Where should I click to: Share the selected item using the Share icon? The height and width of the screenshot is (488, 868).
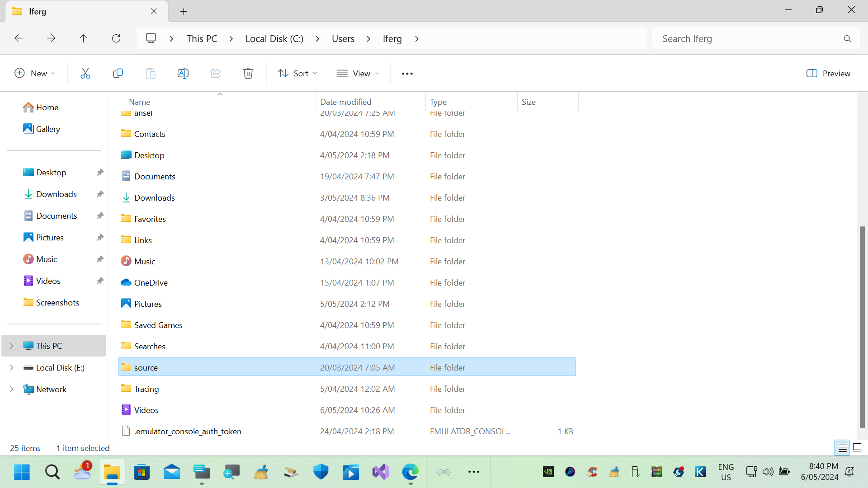[x=216, y=73]
